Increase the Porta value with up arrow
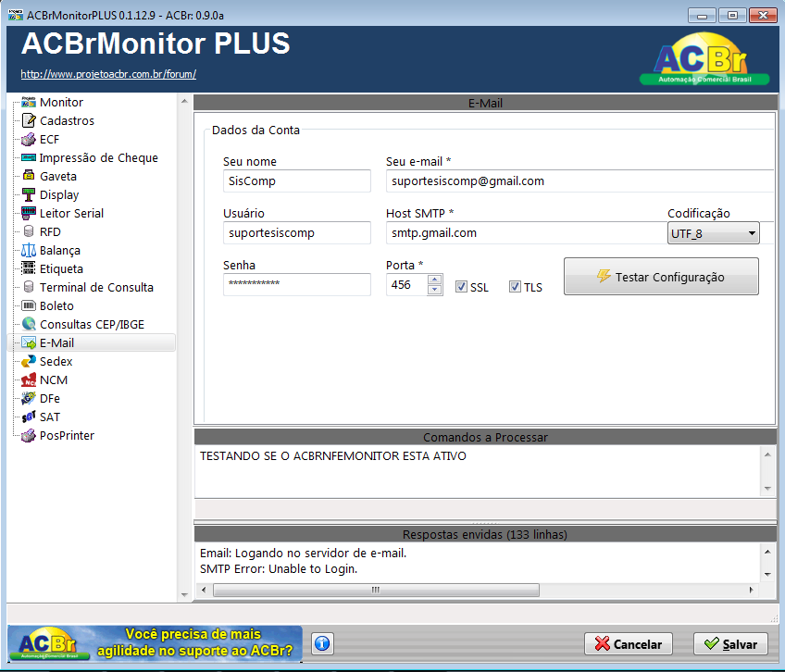 434,280
